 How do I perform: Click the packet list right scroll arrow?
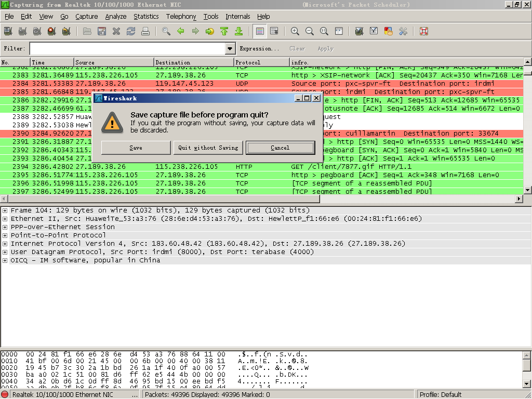[519, 199]
